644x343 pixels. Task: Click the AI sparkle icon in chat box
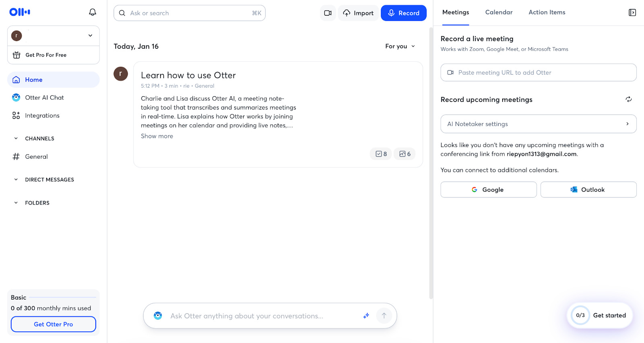[x=366, y=316]
